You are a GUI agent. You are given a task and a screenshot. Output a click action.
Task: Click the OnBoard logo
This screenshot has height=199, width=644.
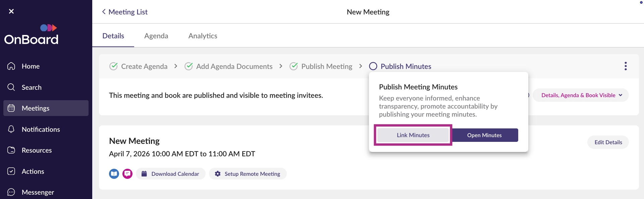pyautogui.click(x=31, y=35)
